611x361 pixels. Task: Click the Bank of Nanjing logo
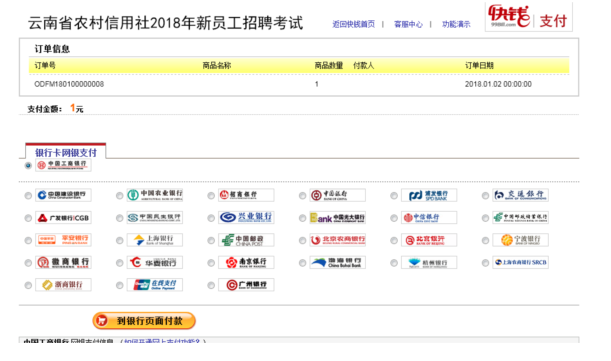click(x=246, y=262)
